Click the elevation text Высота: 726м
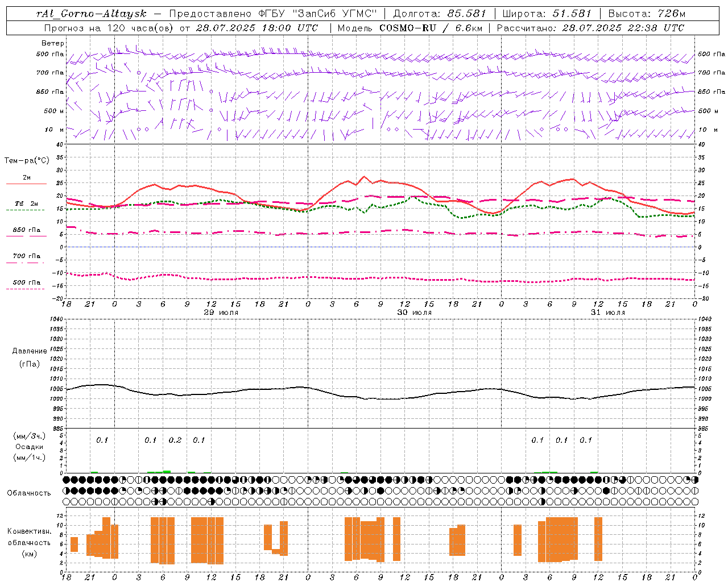This screenshot has width=728, height=582. click(x=647, y=14)
